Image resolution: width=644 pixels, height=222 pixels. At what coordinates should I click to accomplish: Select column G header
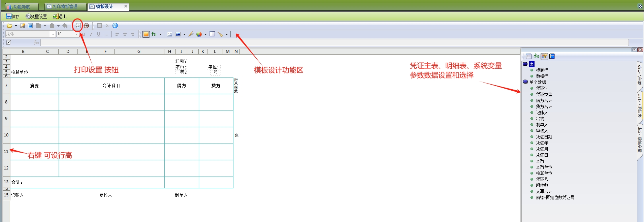pyautogui.click(x=139, y=52)
